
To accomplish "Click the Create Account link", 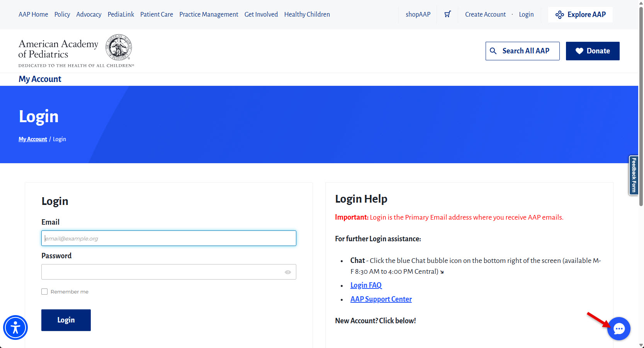I will tap(485, 14).
